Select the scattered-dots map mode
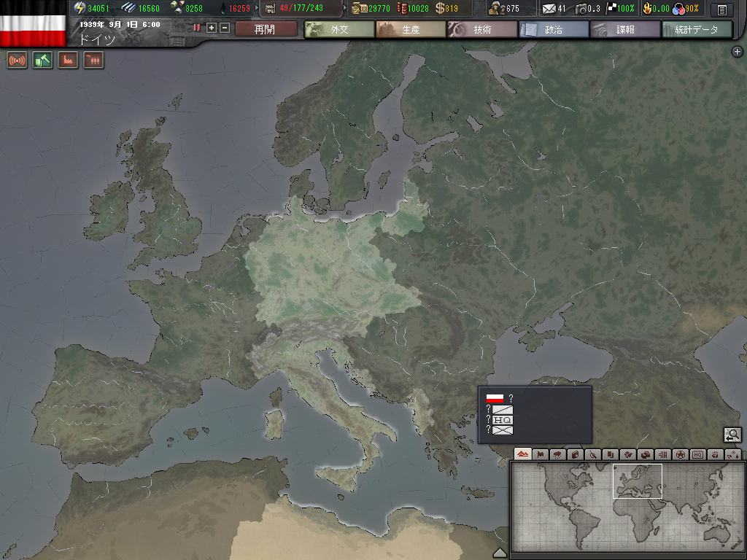747x560 pixels. click(x=732, y=454)
